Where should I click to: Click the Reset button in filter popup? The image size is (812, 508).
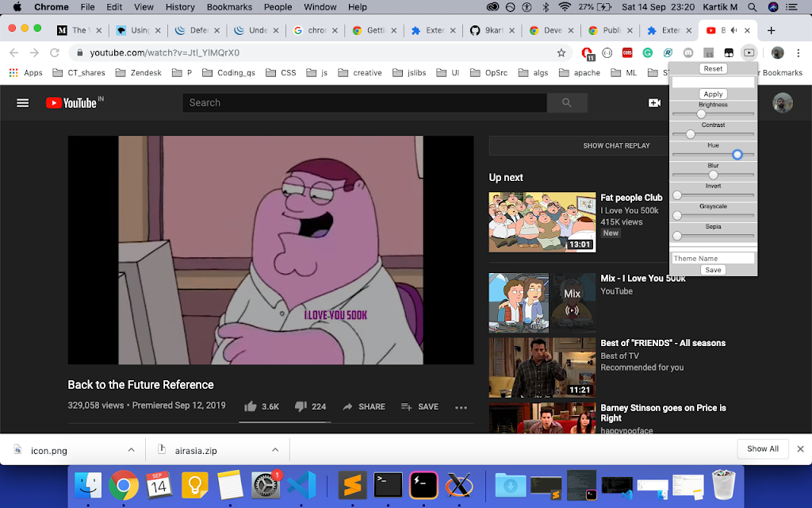(713, 68)
